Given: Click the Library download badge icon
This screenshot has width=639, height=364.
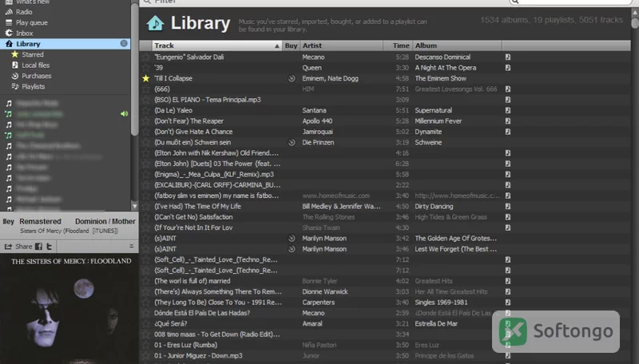Looking at the screenshot, I should pos(124,44).
